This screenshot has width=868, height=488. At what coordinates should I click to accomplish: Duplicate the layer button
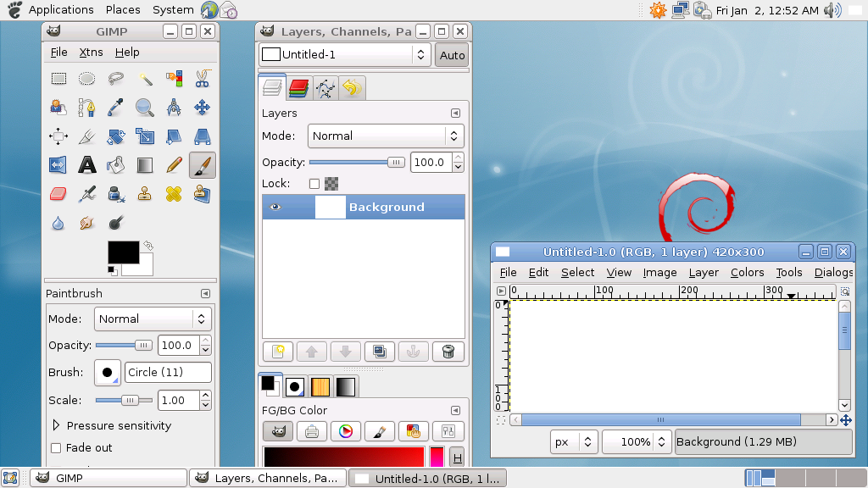(379, 352)
